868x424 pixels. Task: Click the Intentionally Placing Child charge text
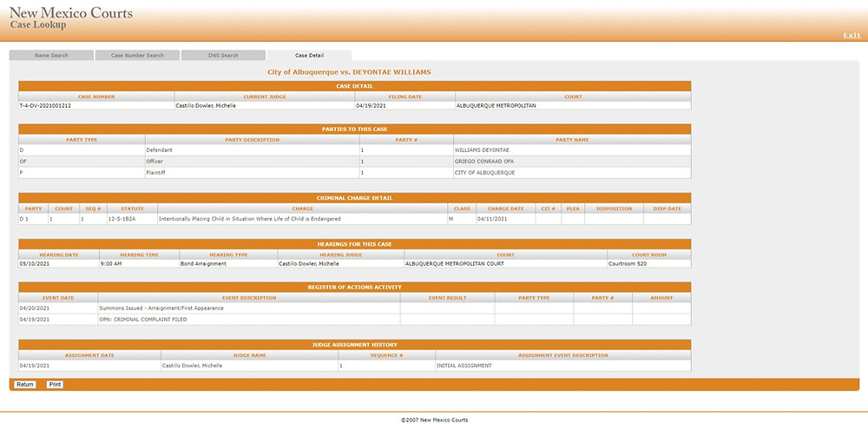249,219
